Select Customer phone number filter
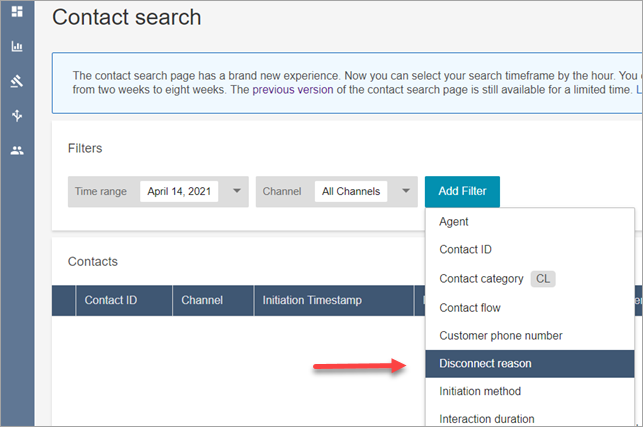This screenshot has width=643, height=427. coord(501,336)
